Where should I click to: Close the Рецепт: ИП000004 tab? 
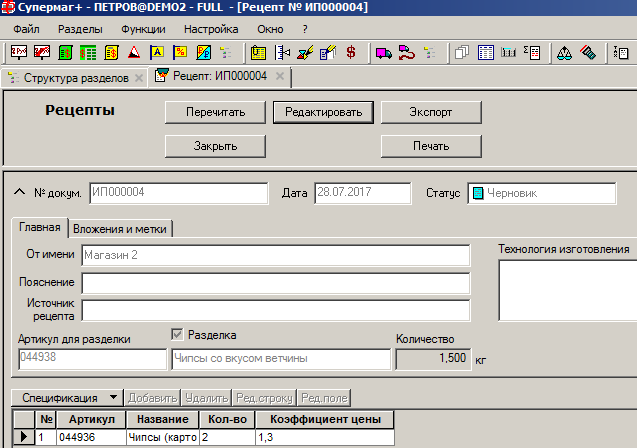(x=280, y=76)
